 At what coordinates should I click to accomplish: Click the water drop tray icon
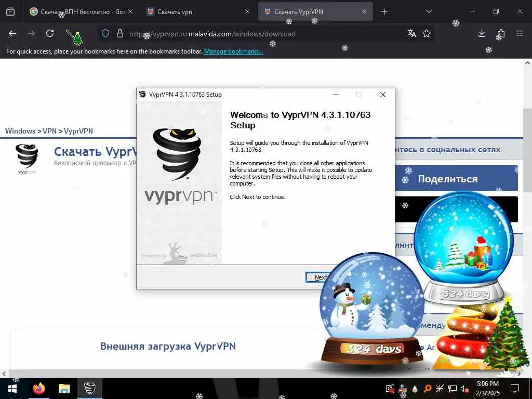click(415, 389)
